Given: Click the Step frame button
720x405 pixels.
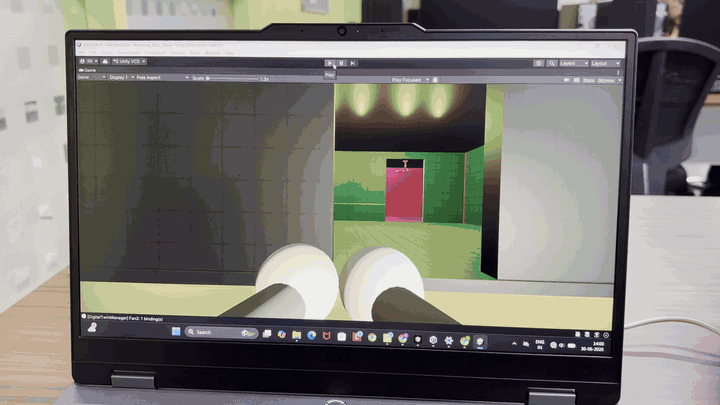Looking at the screenshot, I should coord(353,63).
